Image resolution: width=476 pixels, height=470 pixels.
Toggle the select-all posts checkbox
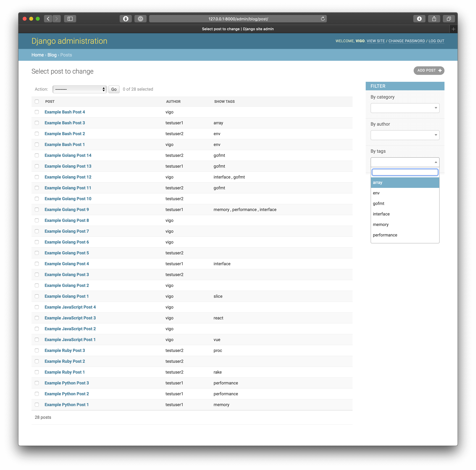tap(37, 101)
